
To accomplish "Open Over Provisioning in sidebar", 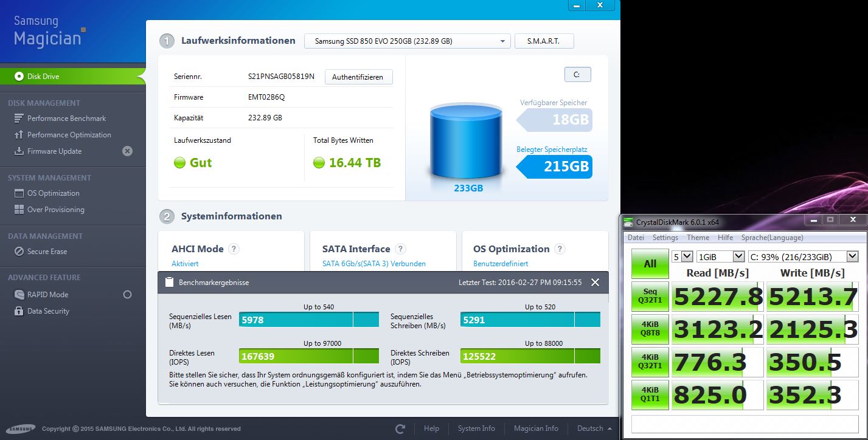I will point(55,210).
